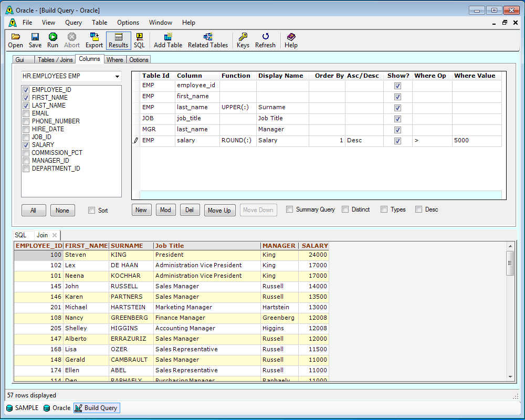Image resolution: width=525 pixels, height=420 pixels.
Task: Click the Keys toolbar icon
Action: 243,40
